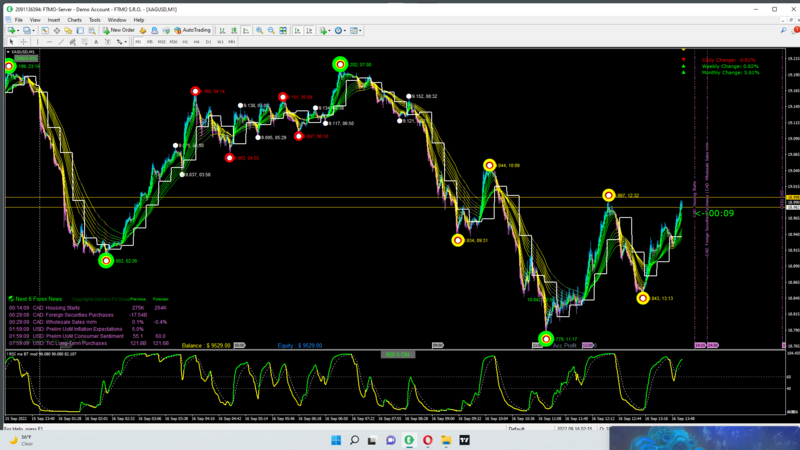Open taskbar Search magnifier
Screen dimensions: 800x450
354,440
